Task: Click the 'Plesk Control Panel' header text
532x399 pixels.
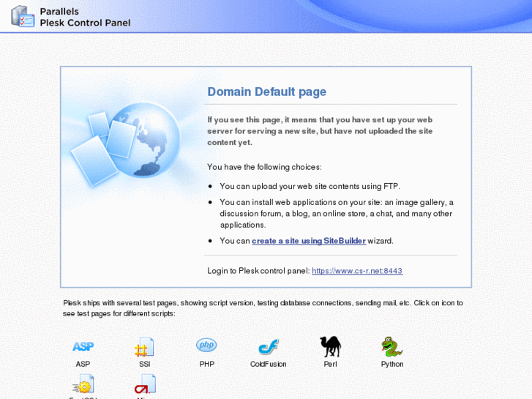Action: [x=85, y=23]
